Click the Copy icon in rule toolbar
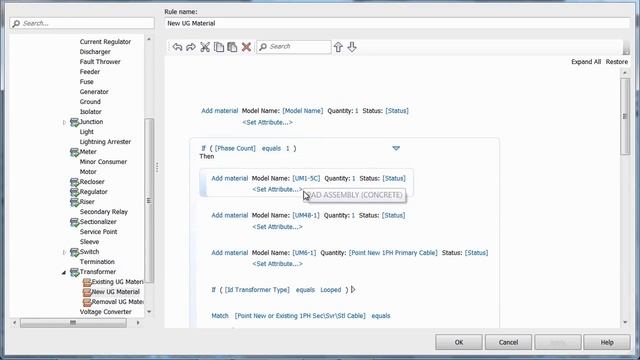The image size is (640, 360). pyautogui.click(x=219, y=47)
